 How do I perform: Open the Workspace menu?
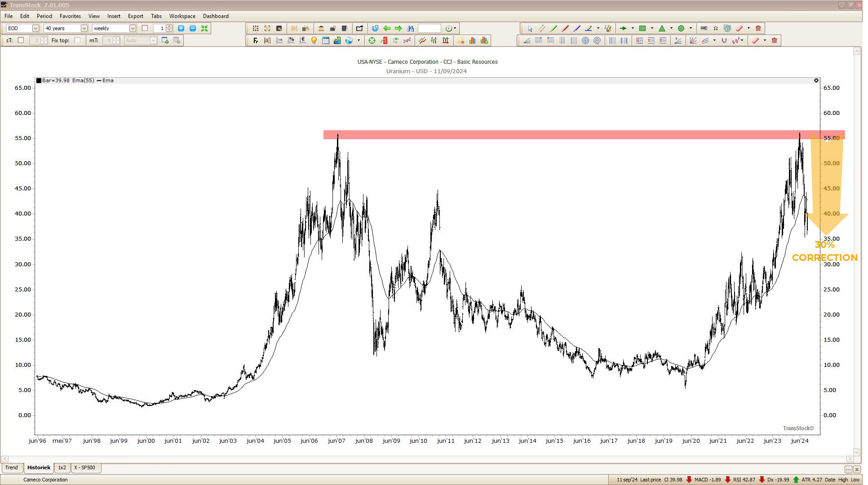[x=183, y=16]
